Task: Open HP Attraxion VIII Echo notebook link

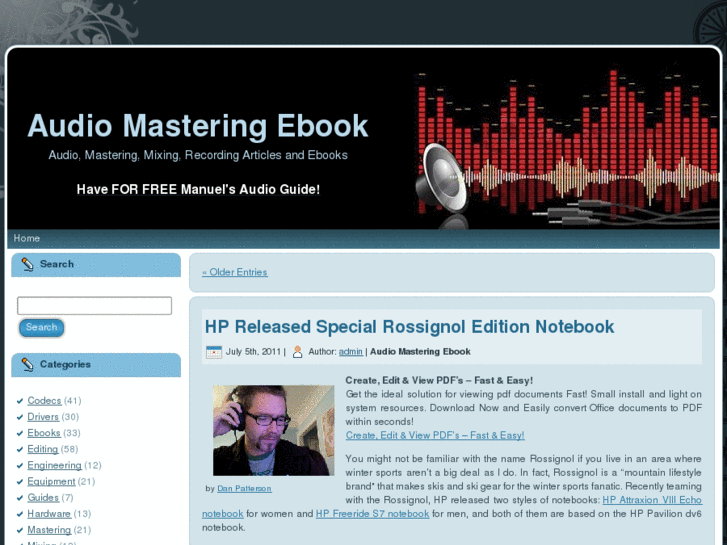Action: pyautogui.click(x=652, y=500)
